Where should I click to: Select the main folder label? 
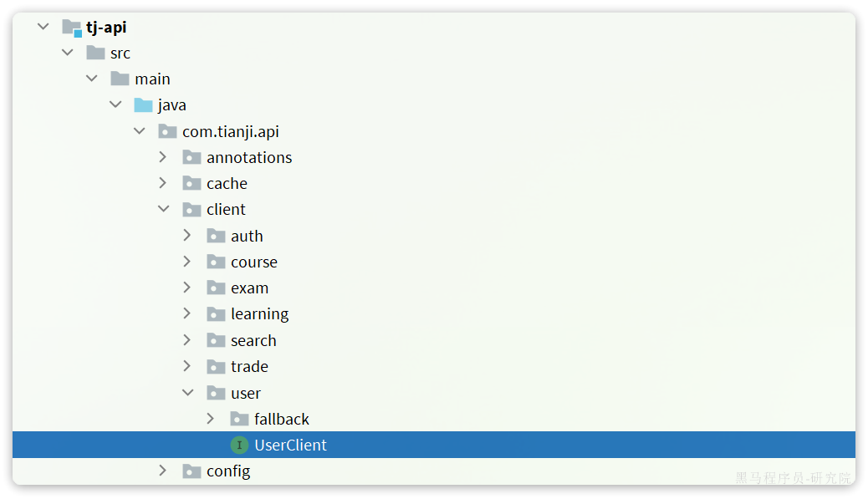(153, 79)
